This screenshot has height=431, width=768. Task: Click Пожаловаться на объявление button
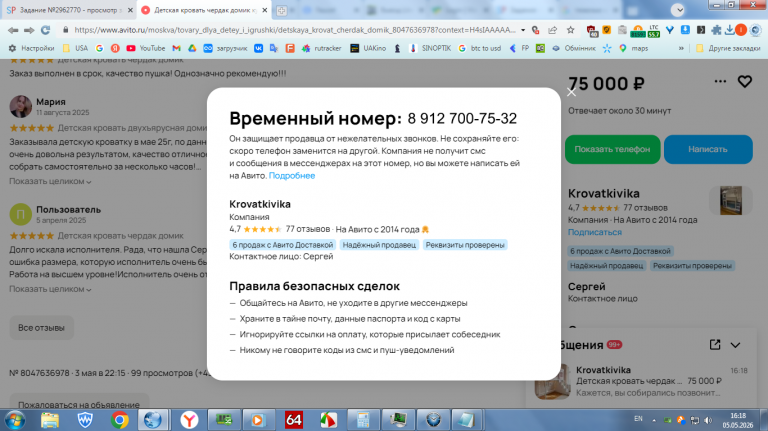(x=79, y=405)
